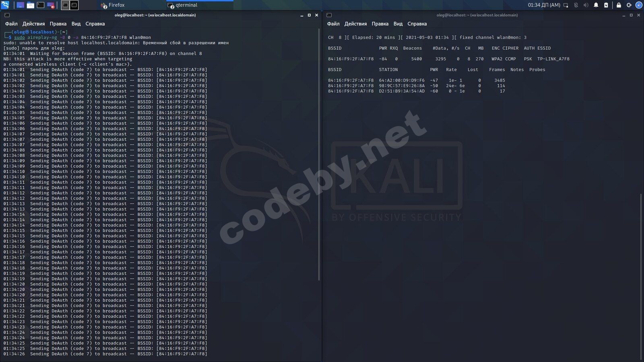Click the 'STATION' column header
This screenshot has height=362, width=644.
click(388, 70)
